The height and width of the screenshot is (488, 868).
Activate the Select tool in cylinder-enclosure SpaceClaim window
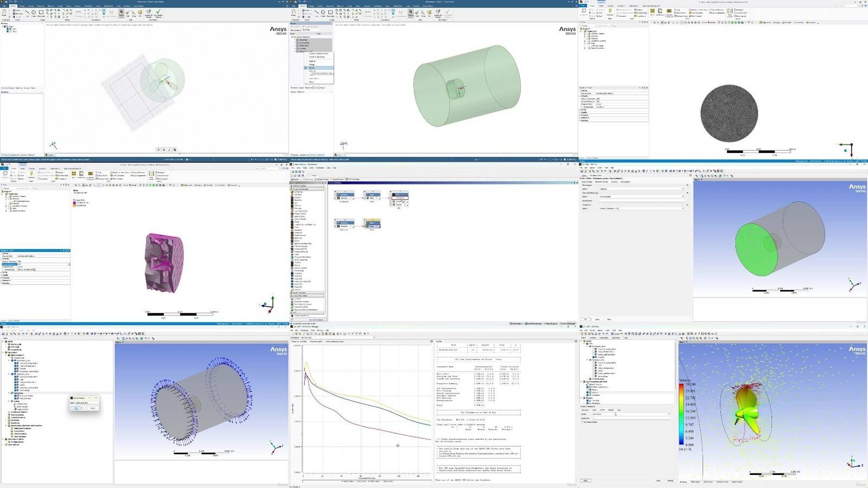pyautogui.click(x=411, y=14)
